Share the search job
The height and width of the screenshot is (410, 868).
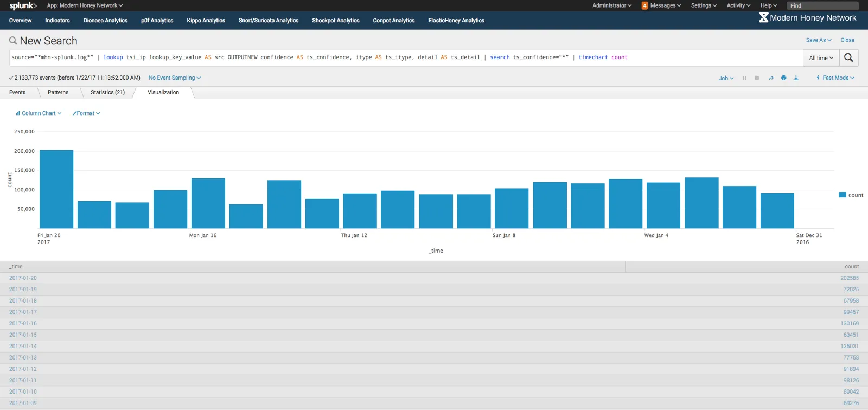771,78
